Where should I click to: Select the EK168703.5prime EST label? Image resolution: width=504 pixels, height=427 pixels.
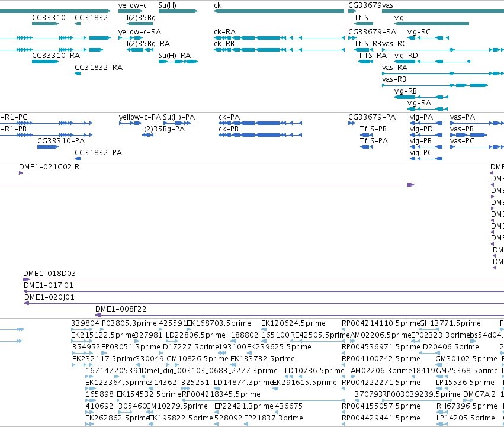(x=219, y=323)
